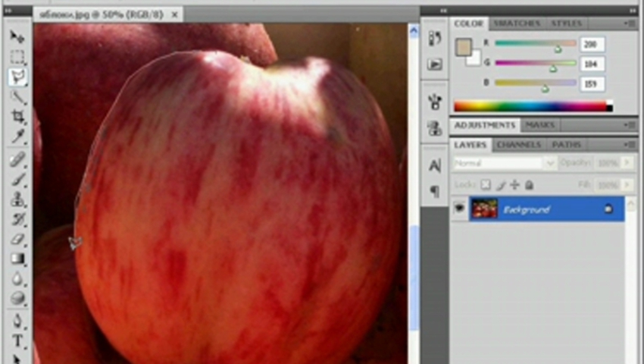Click the Opacity value field
This screenshot has width=644, height=364.
(608, 163)
